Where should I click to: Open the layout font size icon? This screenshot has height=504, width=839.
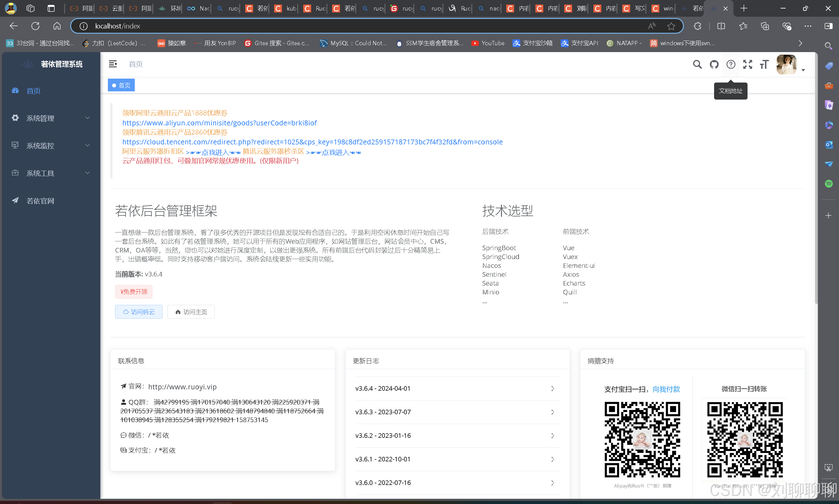(x=764, y=64)
